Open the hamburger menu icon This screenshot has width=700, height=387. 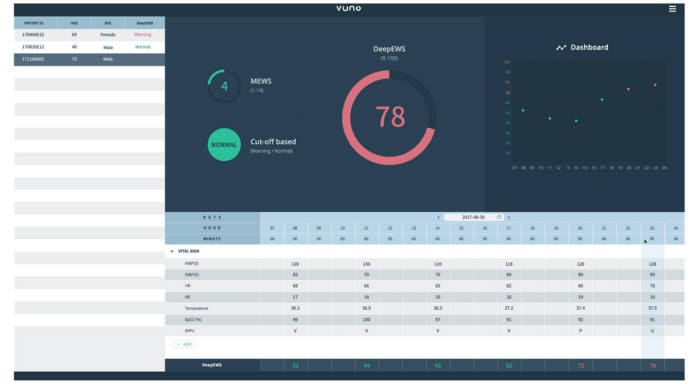[672, 9]
